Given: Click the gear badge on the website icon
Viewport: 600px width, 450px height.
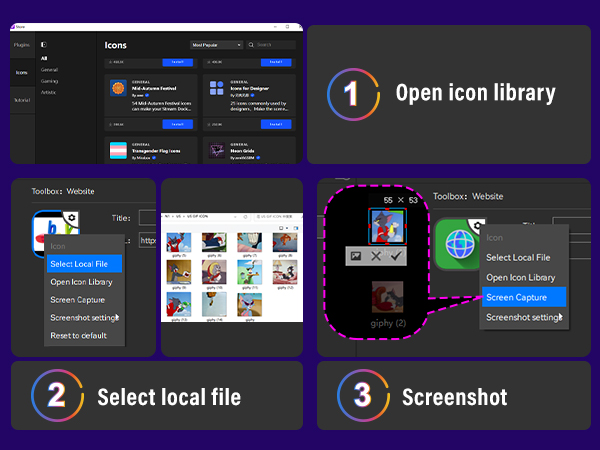Looking at the screenshot, I should 70,217.
